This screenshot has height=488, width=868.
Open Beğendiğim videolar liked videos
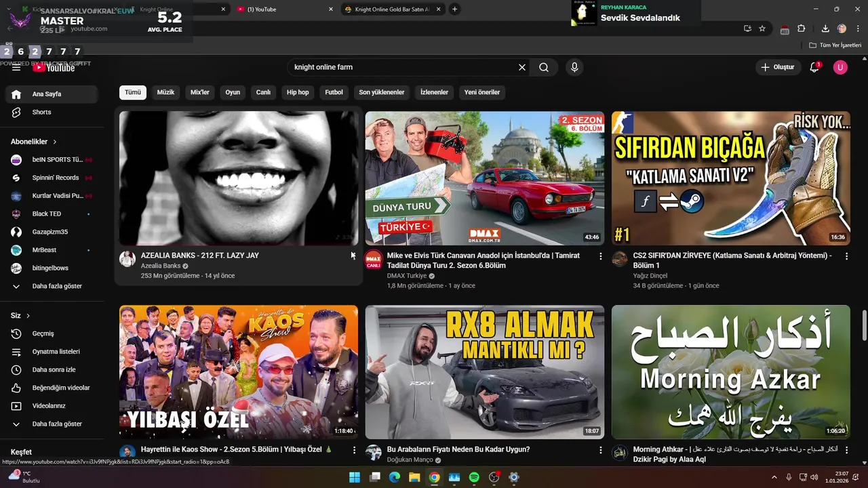click(52, 388)
